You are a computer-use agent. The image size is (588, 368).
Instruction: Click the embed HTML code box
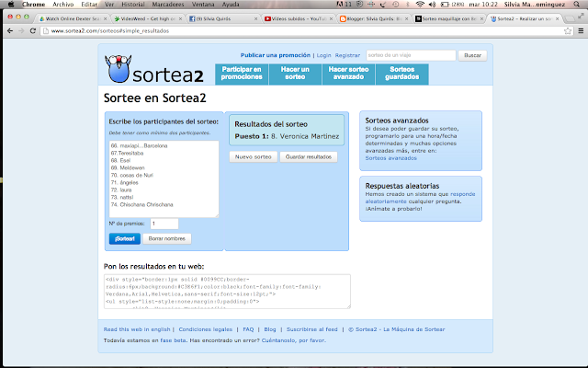(x=227, y=292)
